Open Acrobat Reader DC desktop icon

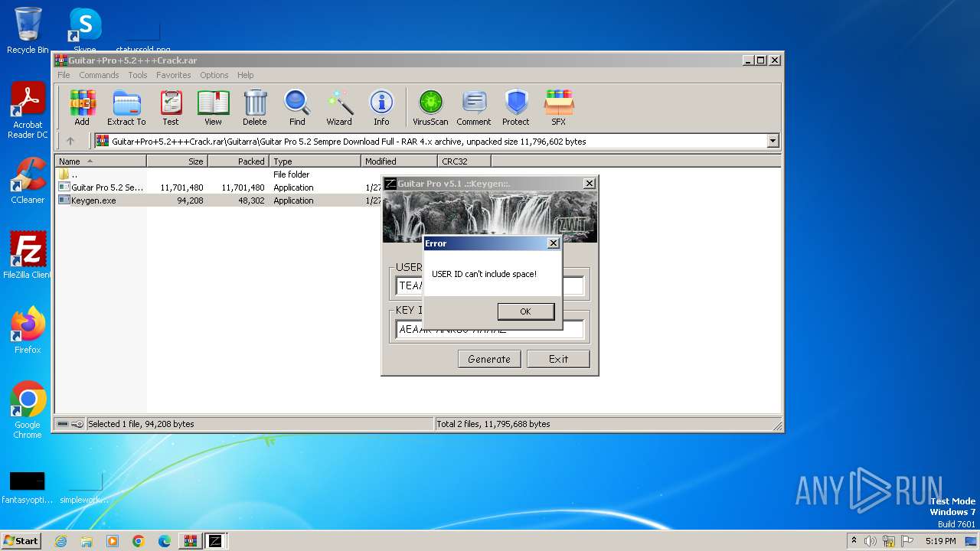click(x=28, y=111)
